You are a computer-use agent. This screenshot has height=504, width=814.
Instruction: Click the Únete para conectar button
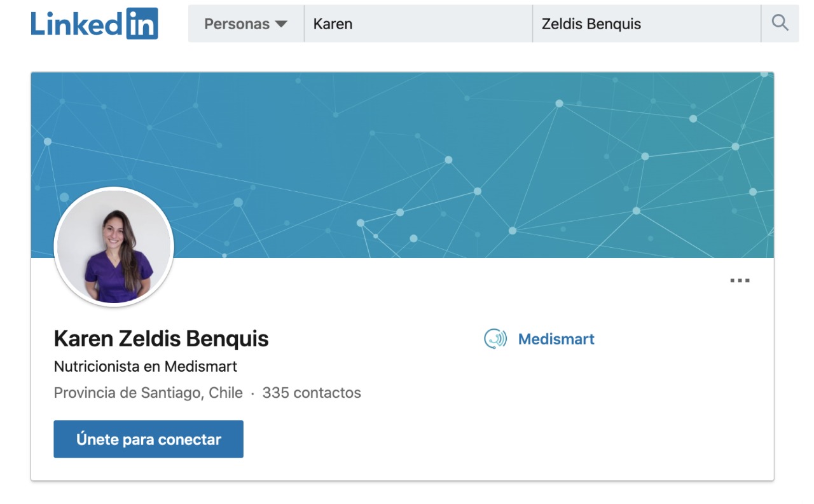[x=148, y=439]
